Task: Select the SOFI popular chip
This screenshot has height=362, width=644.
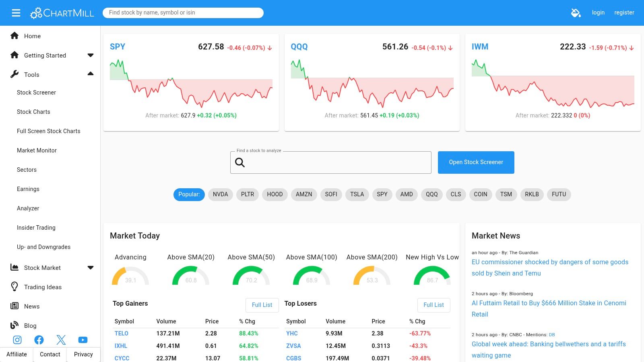Action: tap(331, 194)
